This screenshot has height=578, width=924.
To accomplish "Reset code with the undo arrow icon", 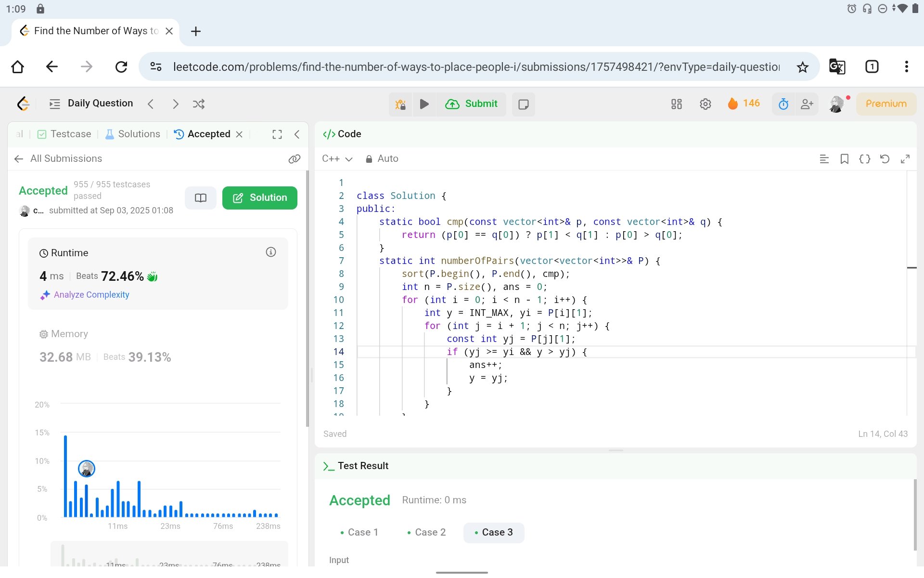I will click(x=885, y=159).
